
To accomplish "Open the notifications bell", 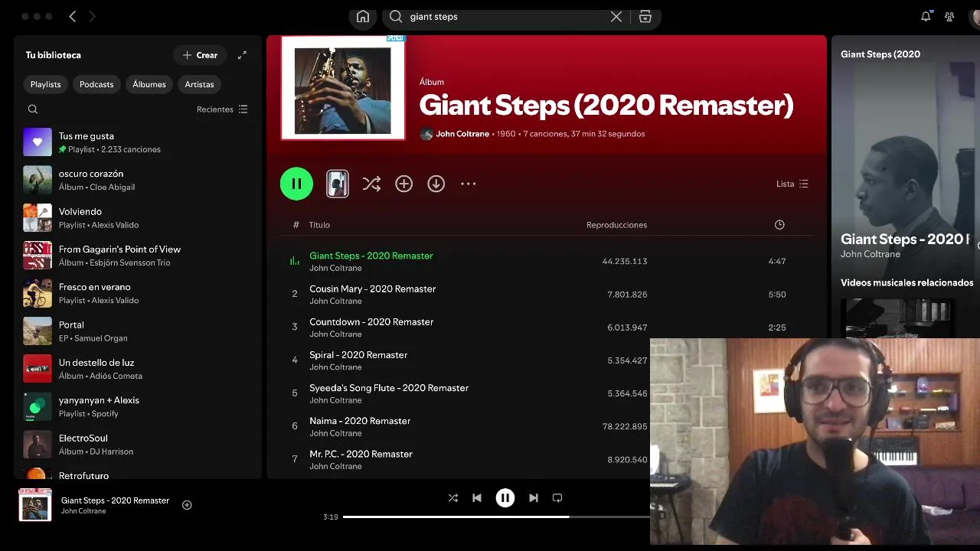I will 926,16.
